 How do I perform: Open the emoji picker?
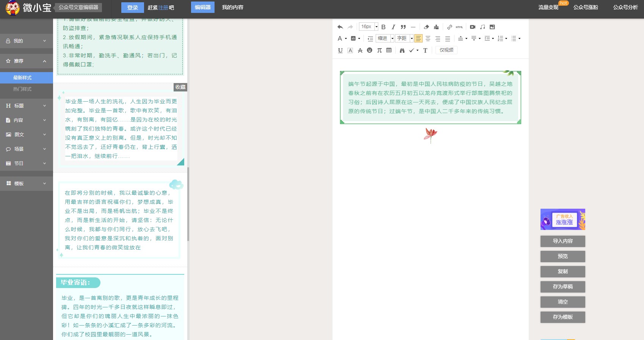click(370, 50)
